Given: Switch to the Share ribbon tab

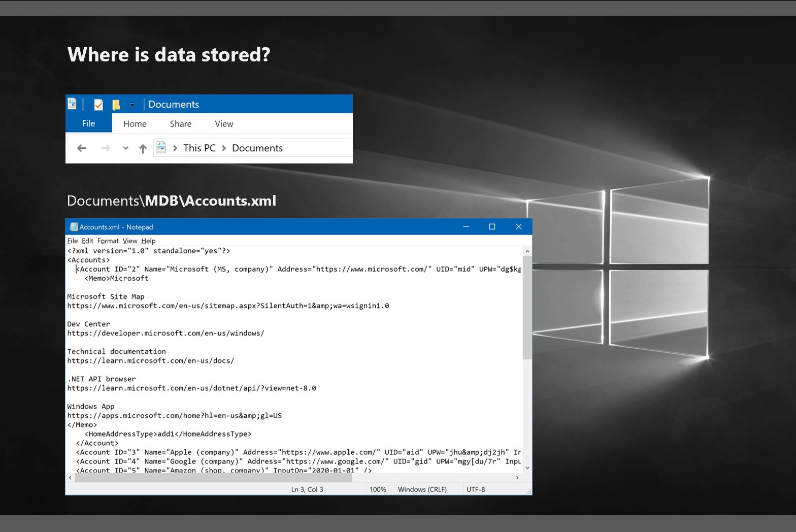Looking at the screenshot, I should 181,124.
